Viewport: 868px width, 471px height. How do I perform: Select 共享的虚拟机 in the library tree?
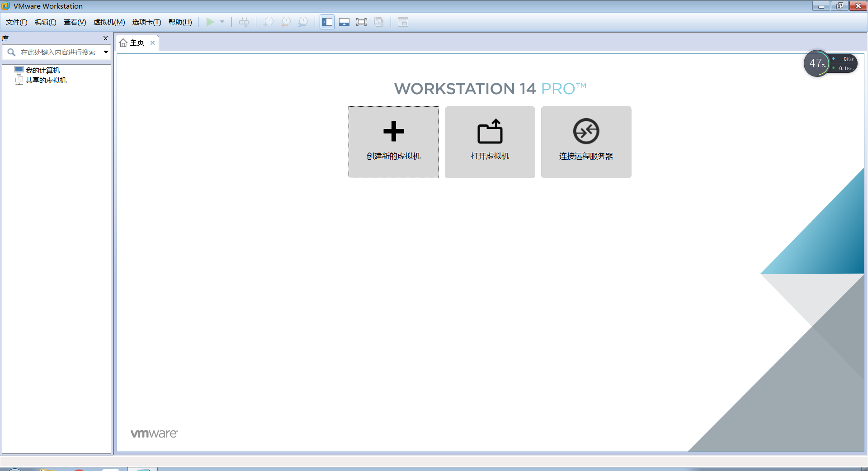(x=46, y=80)
